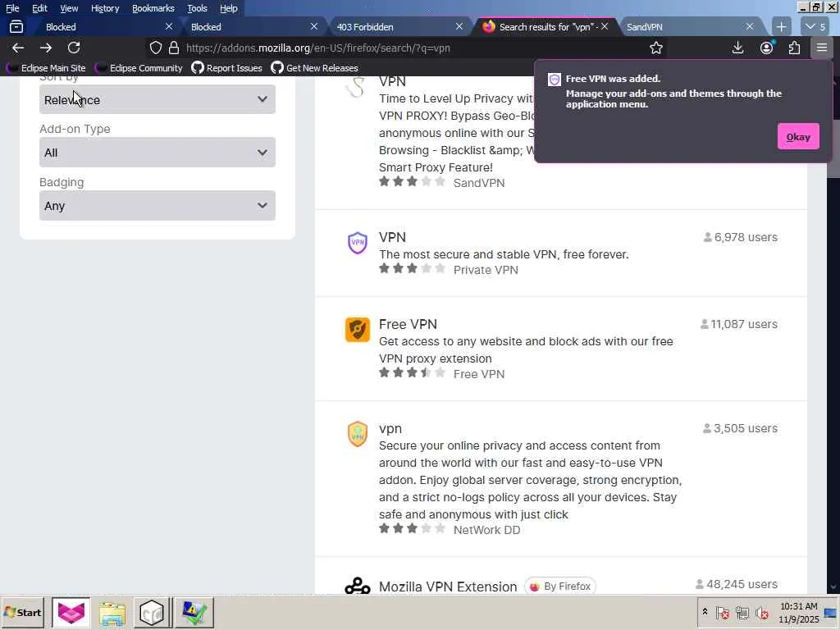Bookmark this page with star icon

(x=655, y=48)
